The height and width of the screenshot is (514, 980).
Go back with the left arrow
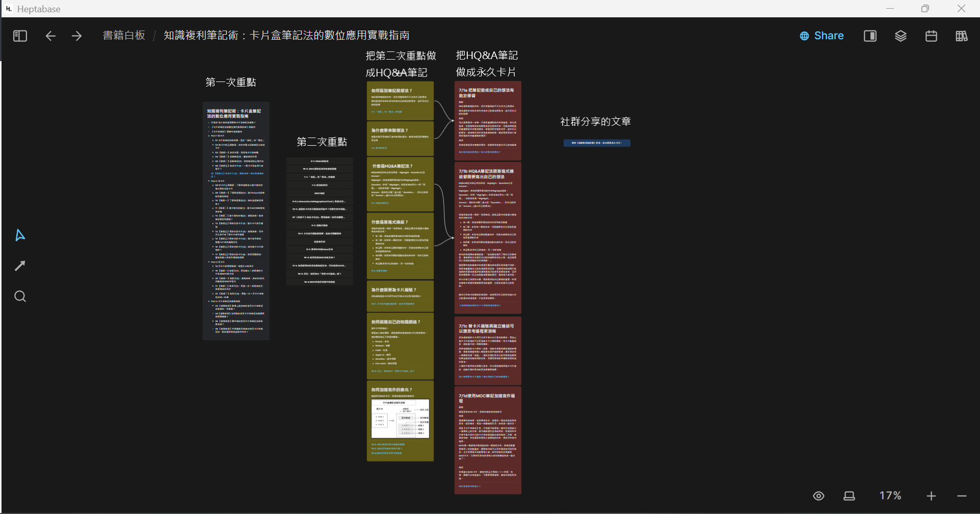(x=50, y=36)
